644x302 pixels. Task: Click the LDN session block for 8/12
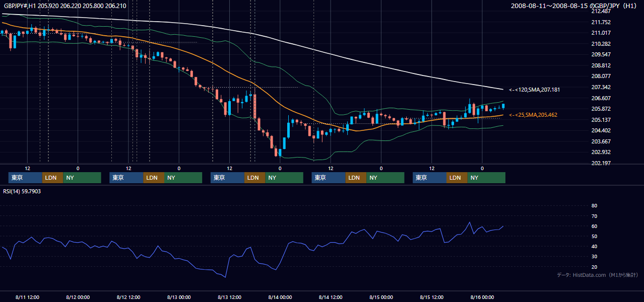coord(153,178)
